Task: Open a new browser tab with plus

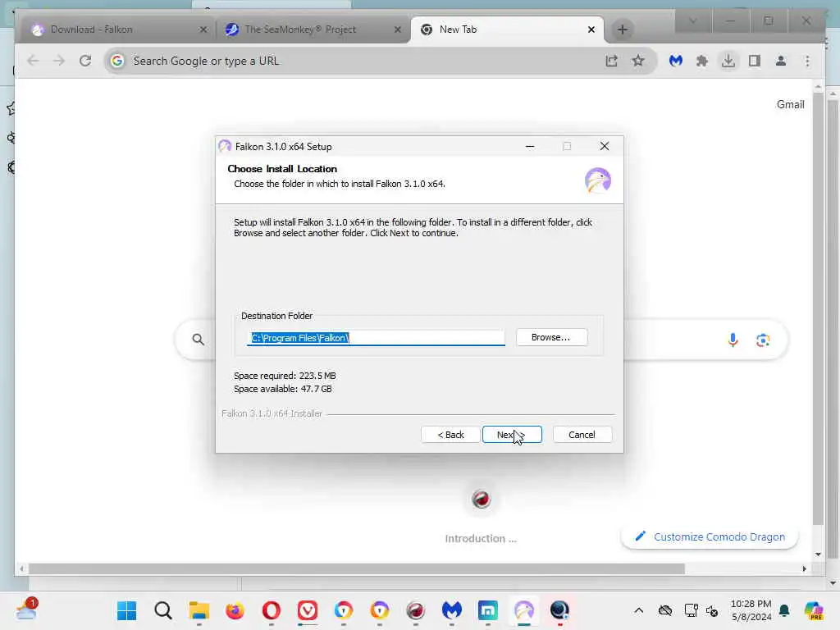Action: point(623,30)
